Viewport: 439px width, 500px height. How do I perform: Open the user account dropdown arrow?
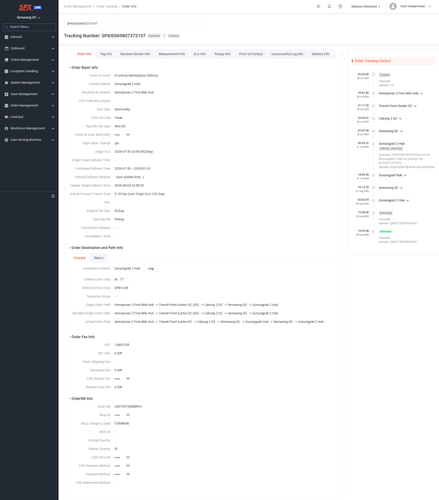pyautogui.click(x=430, y=6)
